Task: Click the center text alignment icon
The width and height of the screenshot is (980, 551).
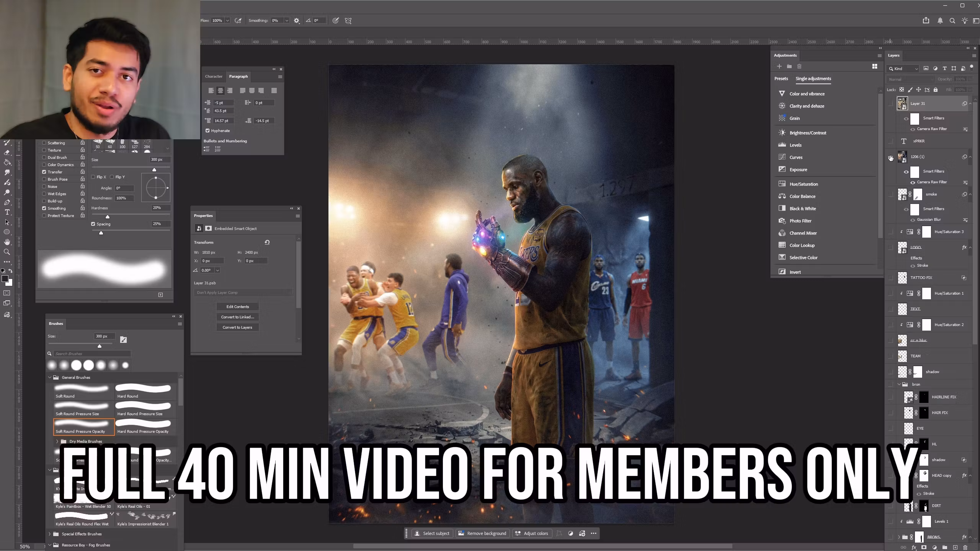Action: pyautogui.click(x=220, y=91)
